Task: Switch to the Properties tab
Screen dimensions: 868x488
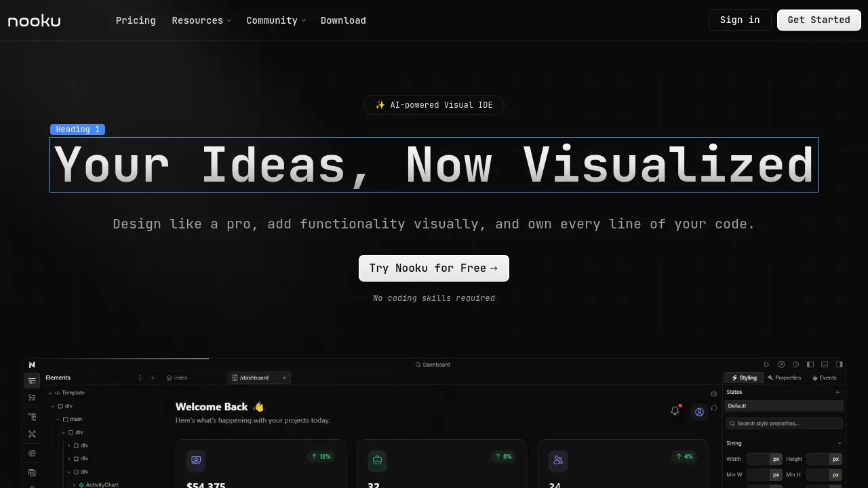Action: click(784, 378)
